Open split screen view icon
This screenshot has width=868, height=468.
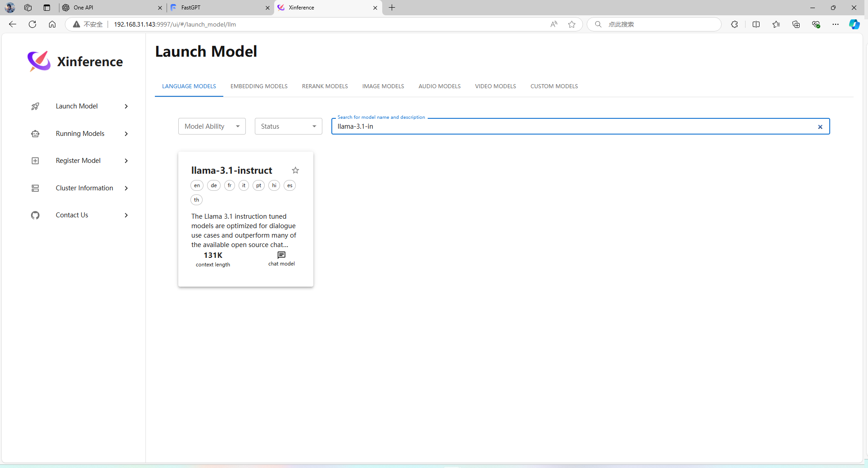pos(756,24)
